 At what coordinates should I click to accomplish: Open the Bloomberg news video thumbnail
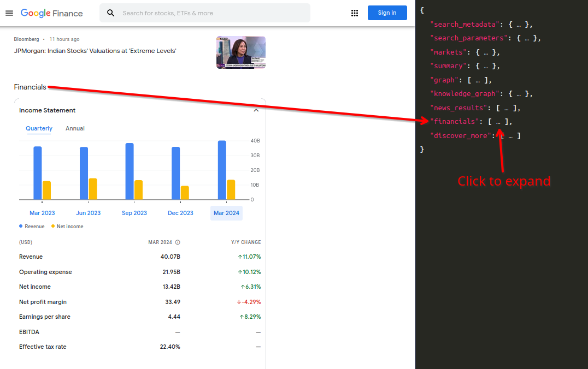[241, 52]
